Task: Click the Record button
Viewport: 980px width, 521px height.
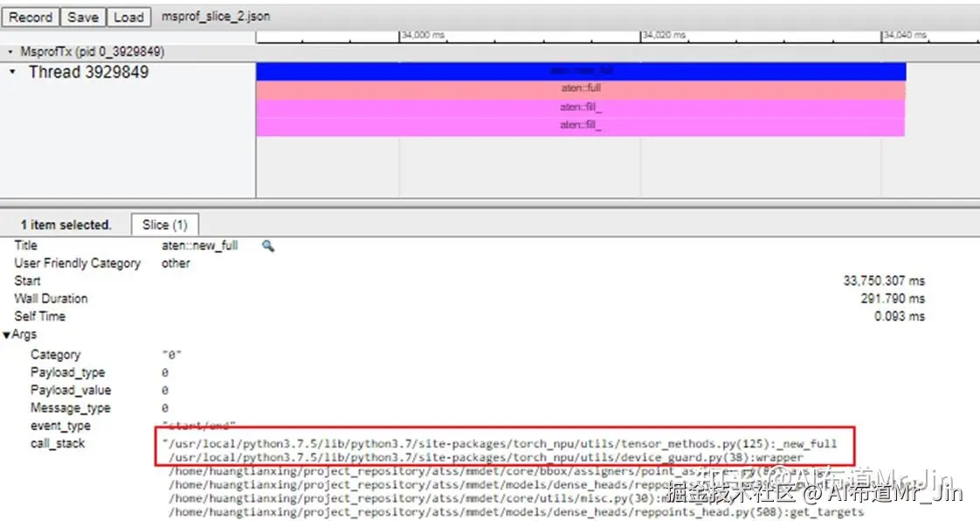Action: click(x=31, y=17)
